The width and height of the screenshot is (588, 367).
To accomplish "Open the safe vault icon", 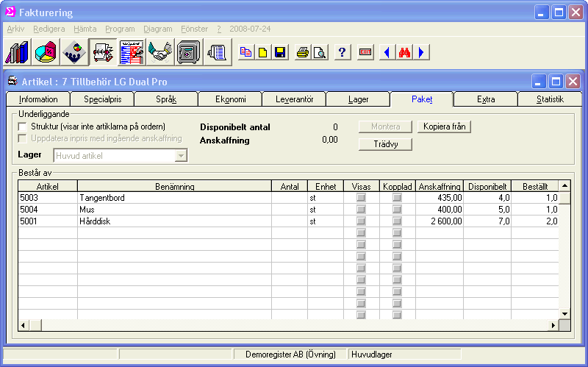I will point(189,52).
